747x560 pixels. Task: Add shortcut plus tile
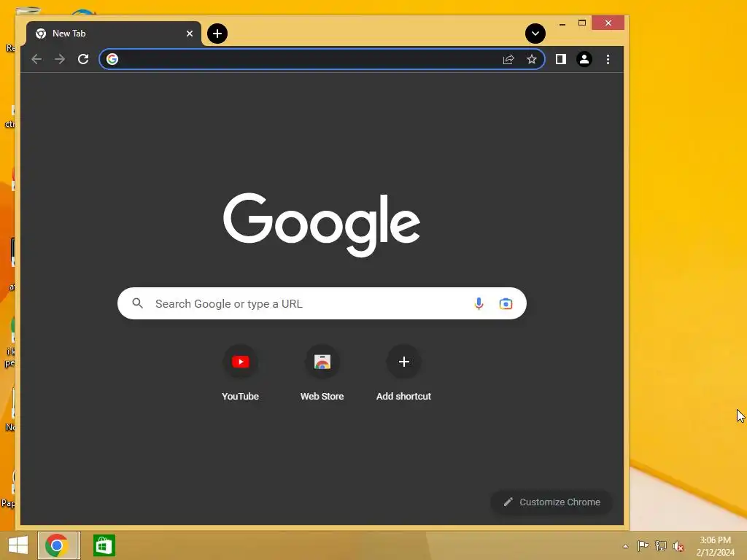[x=403, y=374]
